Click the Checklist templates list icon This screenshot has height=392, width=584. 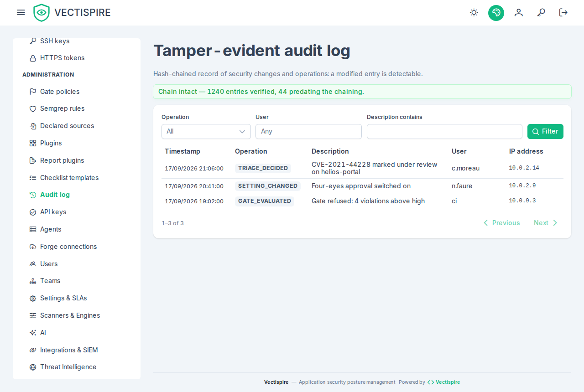click(x=33, y=178)
